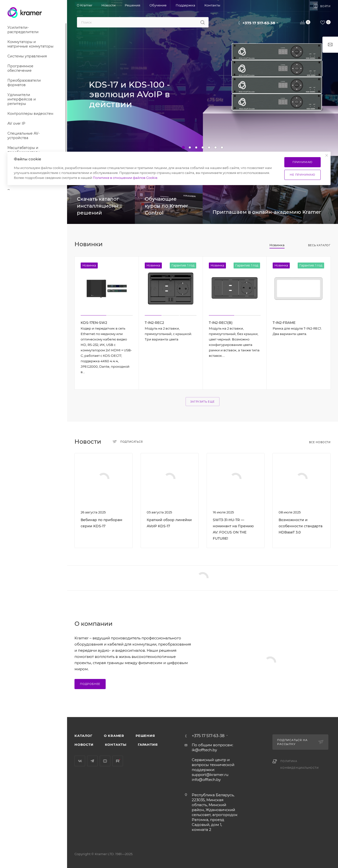
Task: Open news about HDBaseT 3.0 standard
Action: click(300, 526)
